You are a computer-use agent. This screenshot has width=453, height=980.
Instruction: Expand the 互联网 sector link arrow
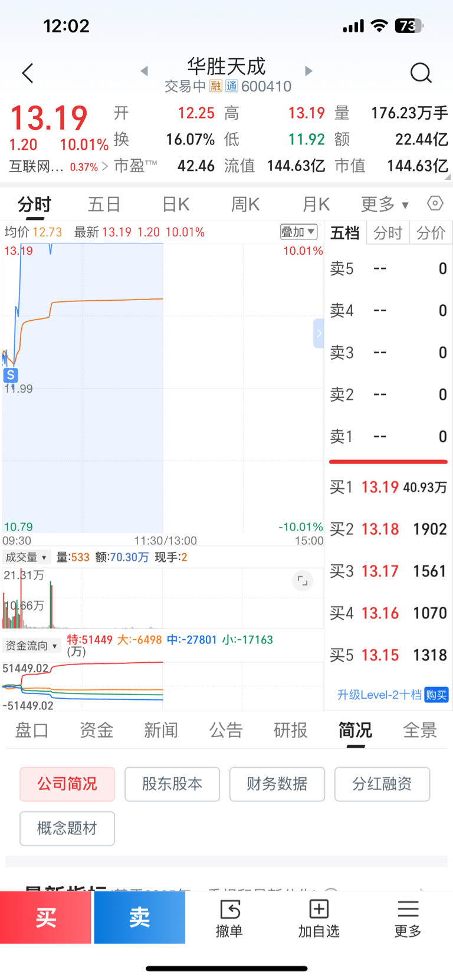[104, 166]
